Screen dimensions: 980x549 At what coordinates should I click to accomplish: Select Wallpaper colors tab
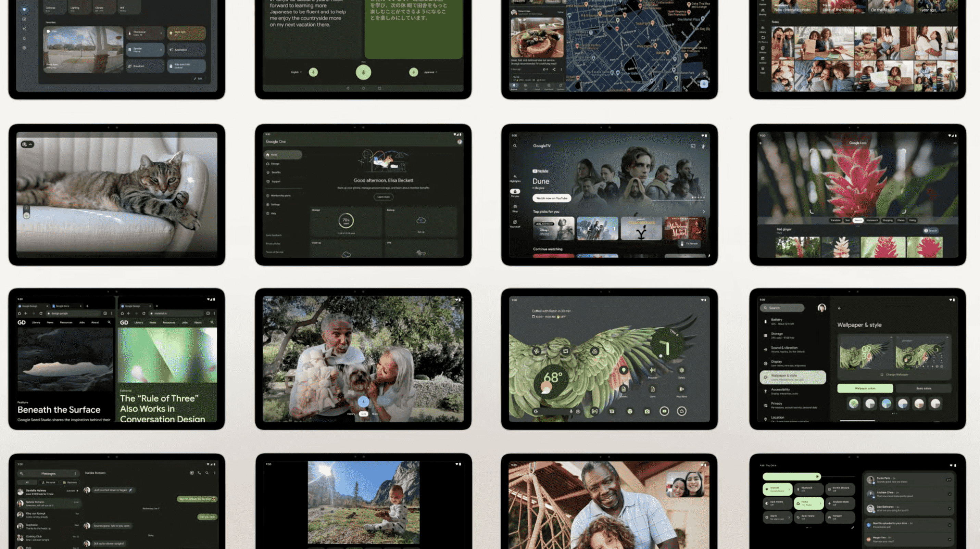(x=865, y=388)
